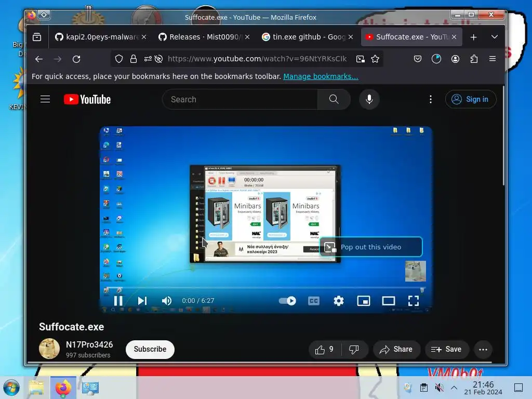This screenshot has width=532, height=399.
Task: Click channel watermark in video corner
Action: (415, 271)
